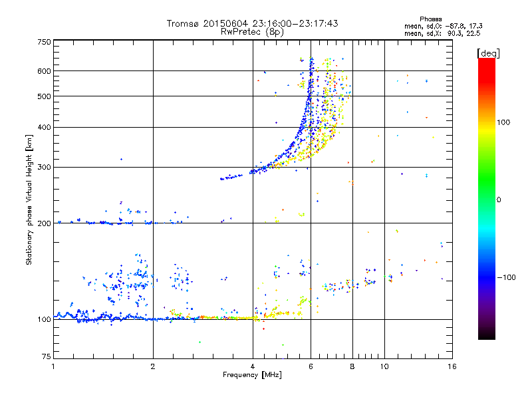
Task: Click the 'mean, sd,X: 90.3, 22.5' statistics line
Action: pyautogui.click(x=442, y=34)
